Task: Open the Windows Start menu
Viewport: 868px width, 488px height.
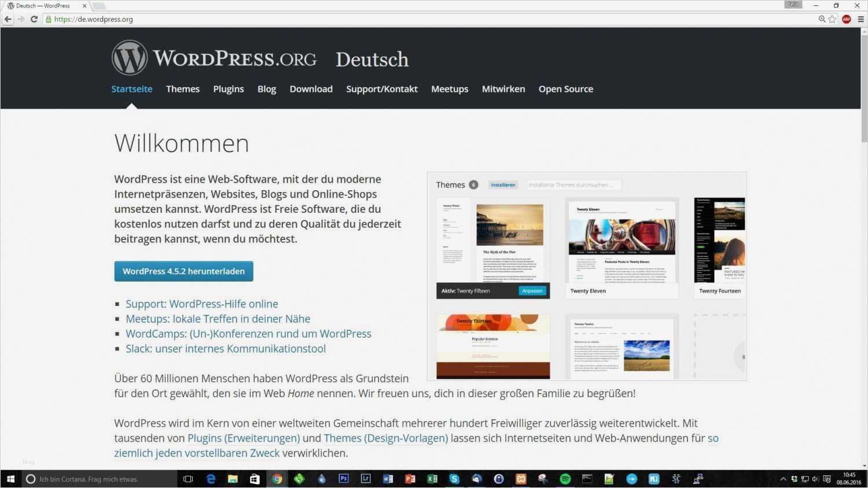Action: (10, 479)
